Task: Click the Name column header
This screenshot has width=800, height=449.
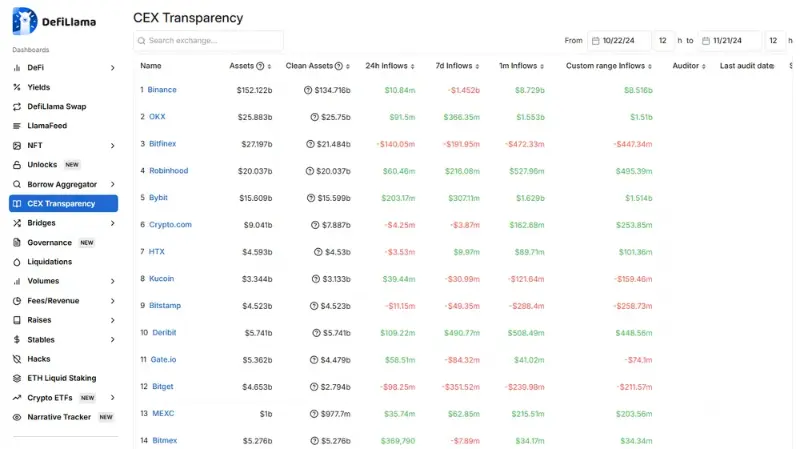Action: click(151, 66)
